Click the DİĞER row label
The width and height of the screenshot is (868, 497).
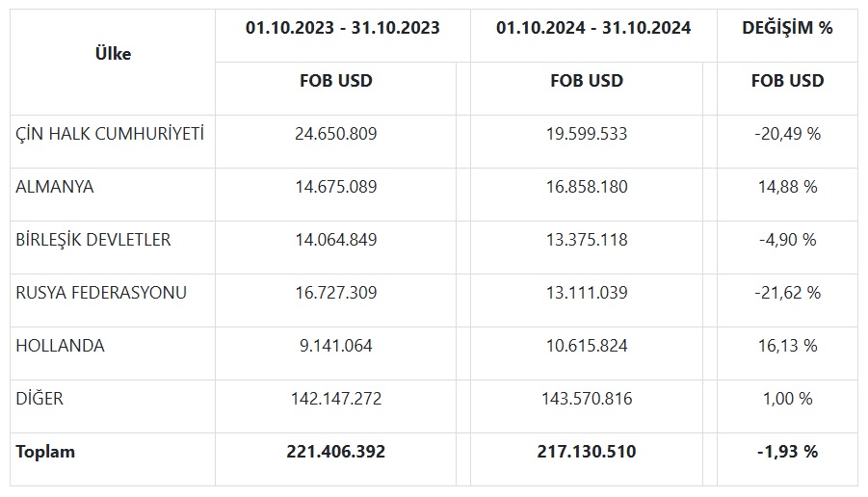pos(39,399)
